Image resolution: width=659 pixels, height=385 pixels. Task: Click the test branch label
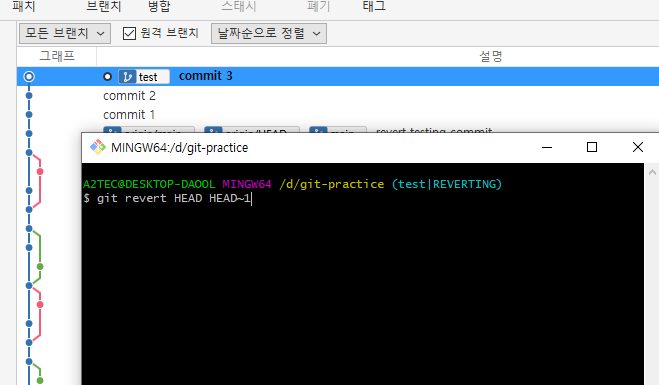144,77
